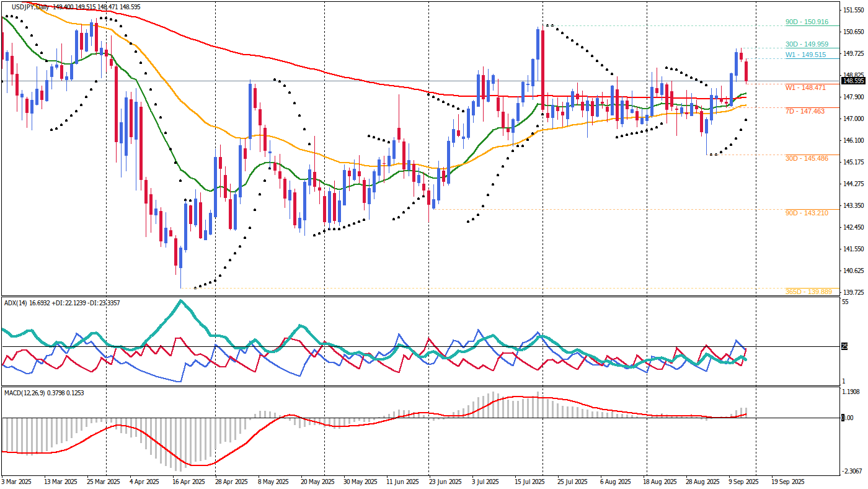Click the W1 - 148.471 level label
Screen dimensions: 868x489
(x=805, y=88)
